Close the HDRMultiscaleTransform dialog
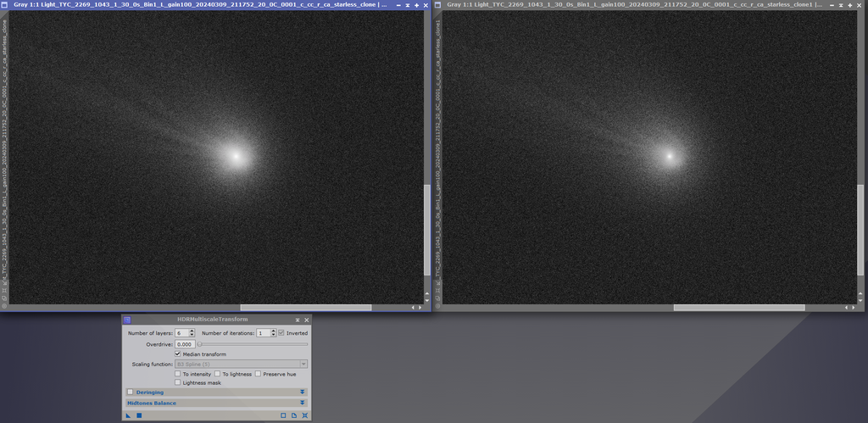 coord(307,320)
